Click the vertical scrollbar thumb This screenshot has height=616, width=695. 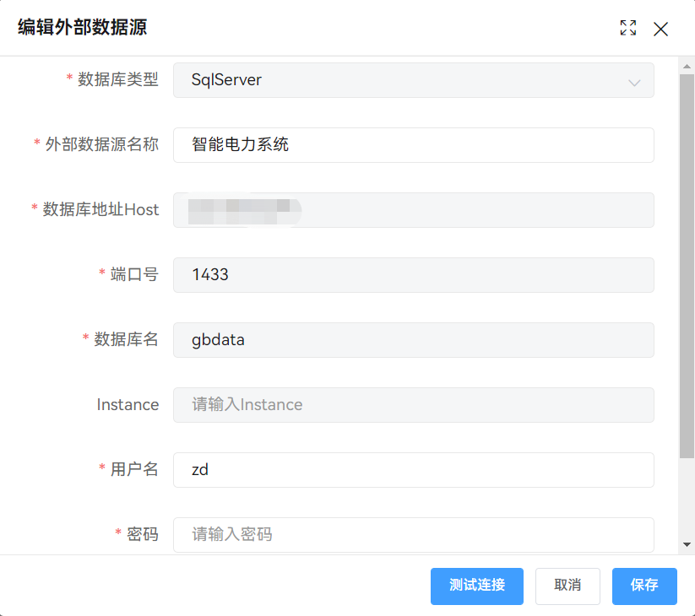(687, 262)
